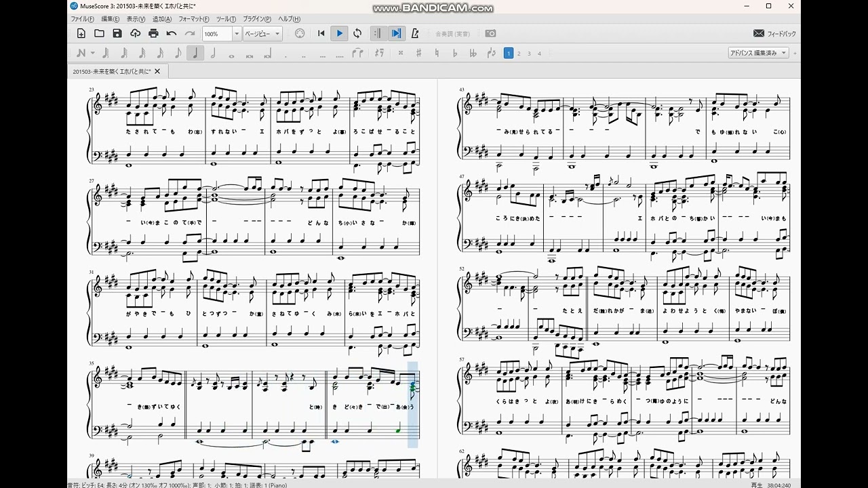
Task: Upload the score online with the cloud icon
Action: pos(135,33)
